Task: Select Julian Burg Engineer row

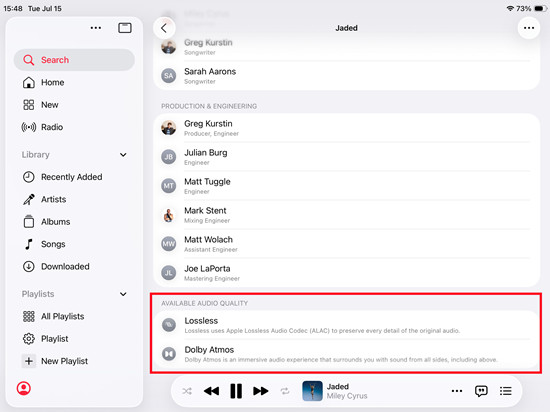Action: pos(347,157)
